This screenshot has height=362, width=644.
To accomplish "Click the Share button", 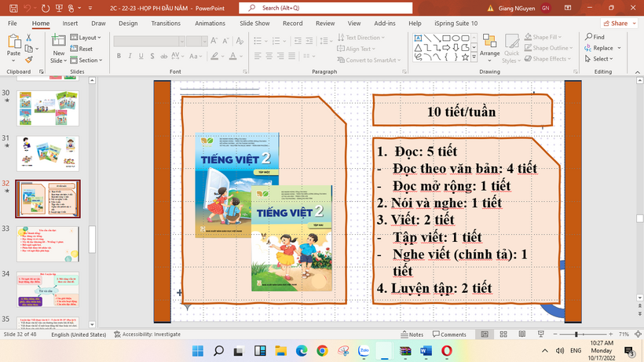I will click(x=614, y=24).
